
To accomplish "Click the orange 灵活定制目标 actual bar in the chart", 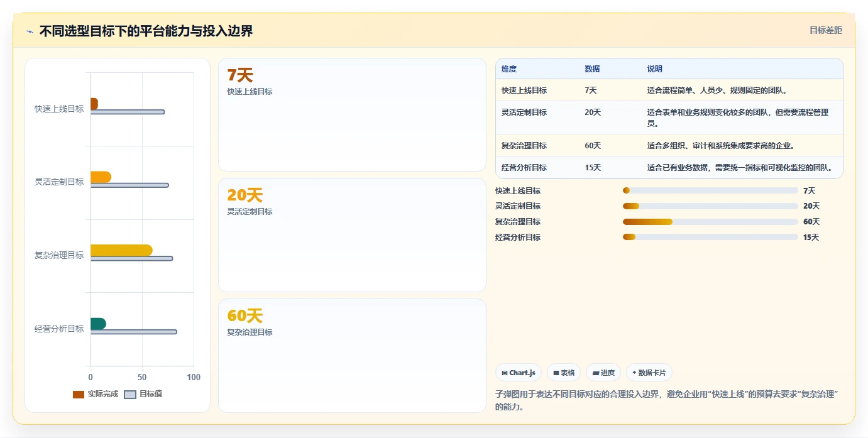I will click(101, 177).
